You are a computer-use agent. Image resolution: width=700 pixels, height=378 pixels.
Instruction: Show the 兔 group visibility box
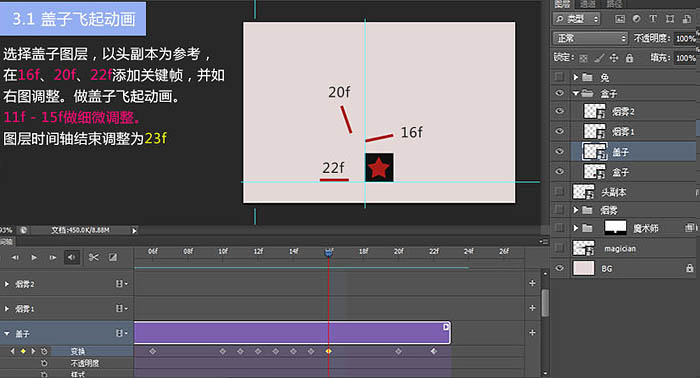559,77
